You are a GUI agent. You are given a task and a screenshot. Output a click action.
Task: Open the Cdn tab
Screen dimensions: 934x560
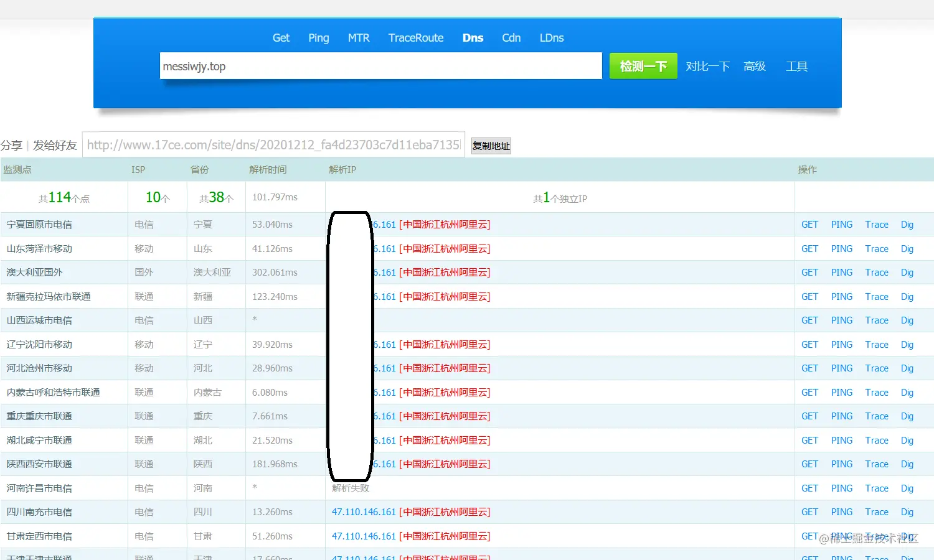point(511,38)
